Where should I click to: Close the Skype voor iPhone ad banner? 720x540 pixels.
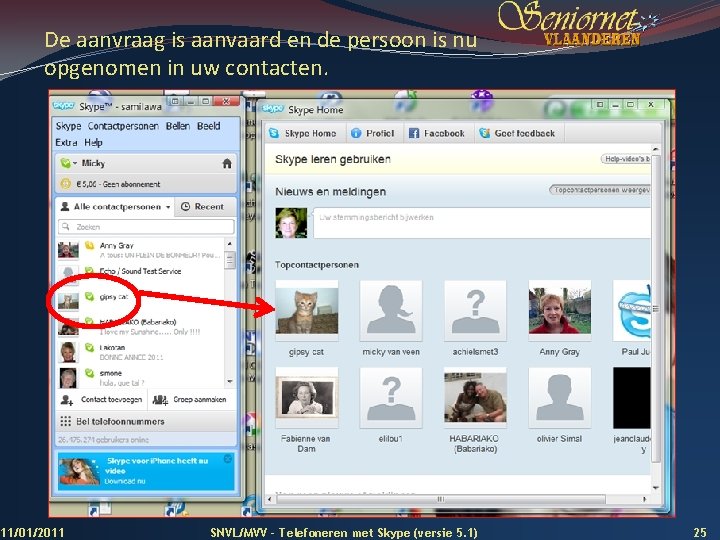coord(228,459)
